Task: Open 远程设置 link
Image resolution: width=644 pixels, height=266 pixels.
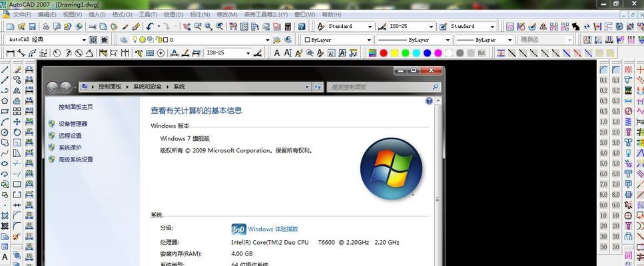Action: [x=70, y=136]
